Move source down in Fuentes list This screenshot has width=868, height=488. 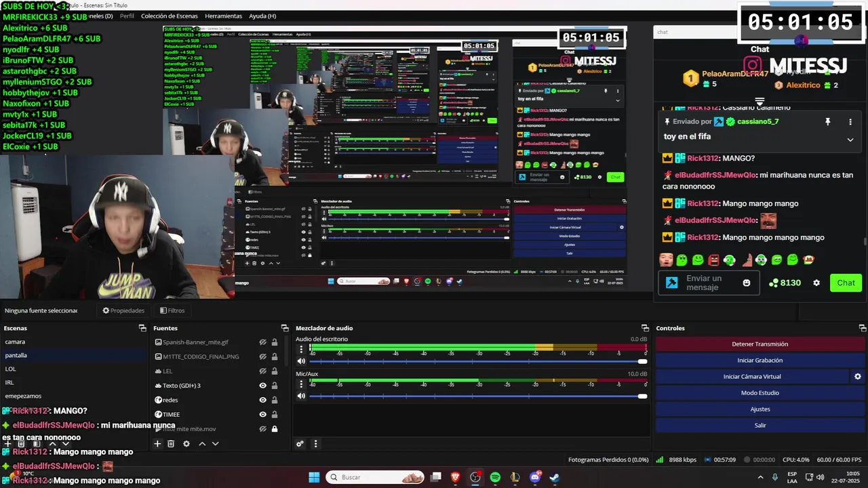coord(215,444)
